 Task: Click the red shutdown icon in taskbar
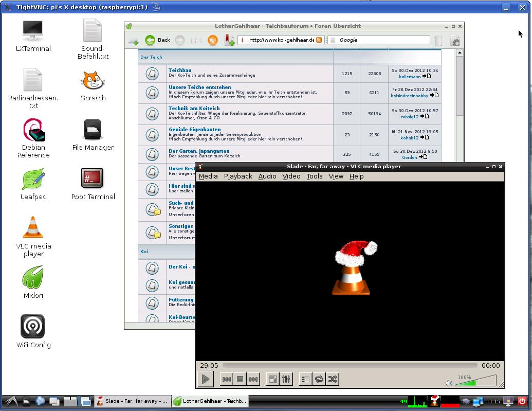pyautogui.click(x=522, y=401)
